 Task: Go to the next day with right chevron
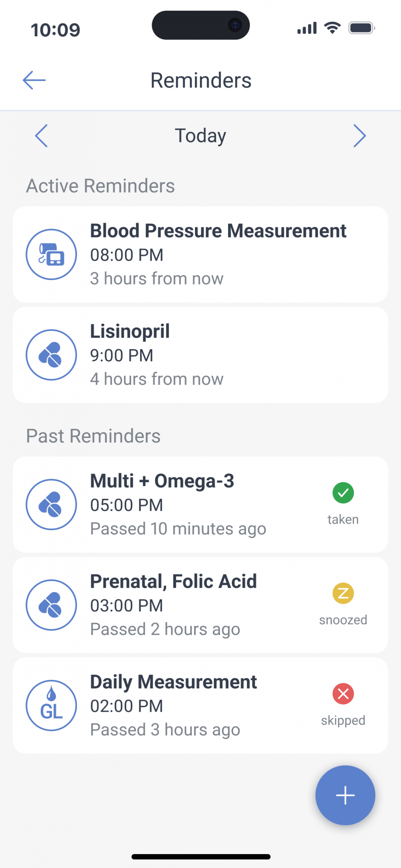359,136
